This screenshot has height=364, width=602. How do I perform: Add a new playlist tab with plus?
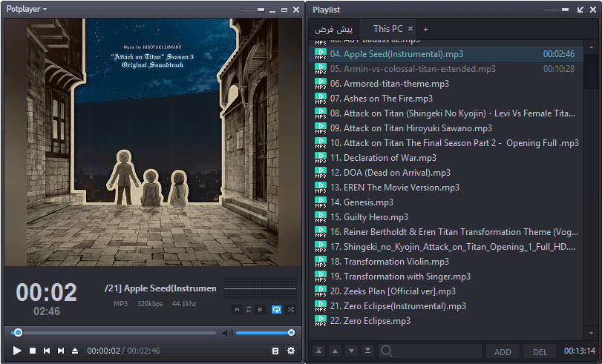tap(426, 29)
